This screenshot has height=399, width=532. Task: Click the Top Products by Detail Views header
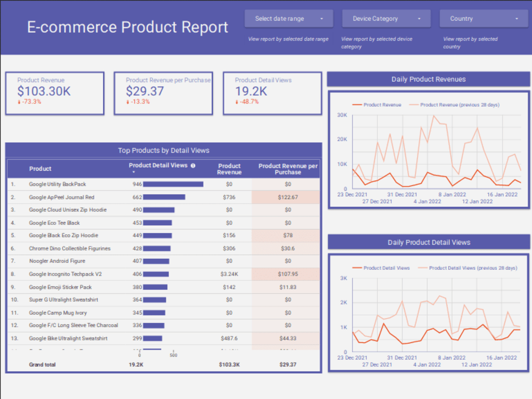[x=163, y=150]
